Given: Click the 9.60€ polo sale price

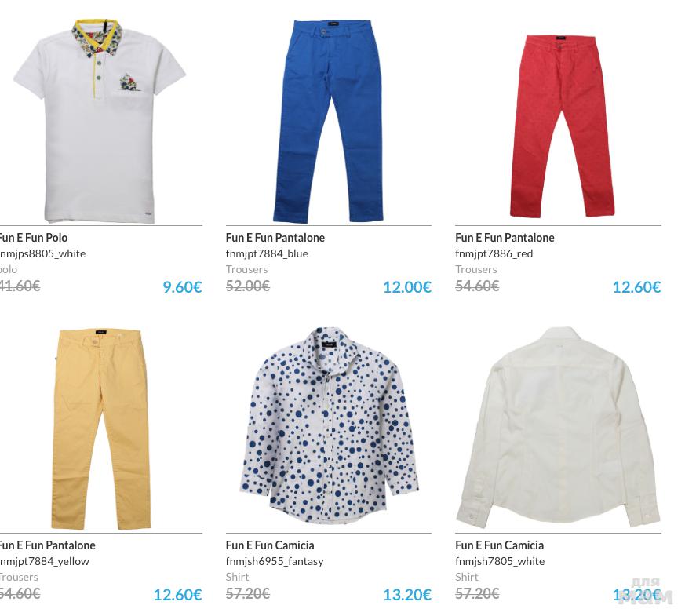Looking at the screenshot, I should (182, 287).
